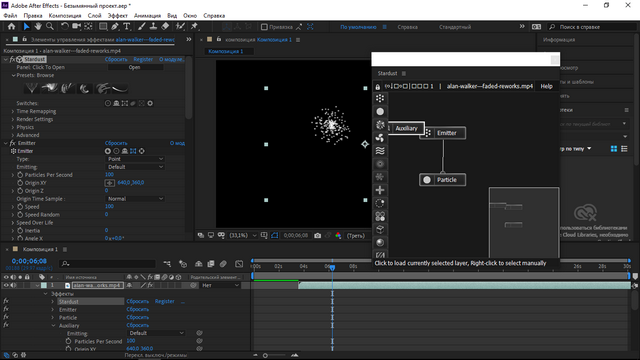Open the Правка menu
640x360 pixels.
point(33,16)
